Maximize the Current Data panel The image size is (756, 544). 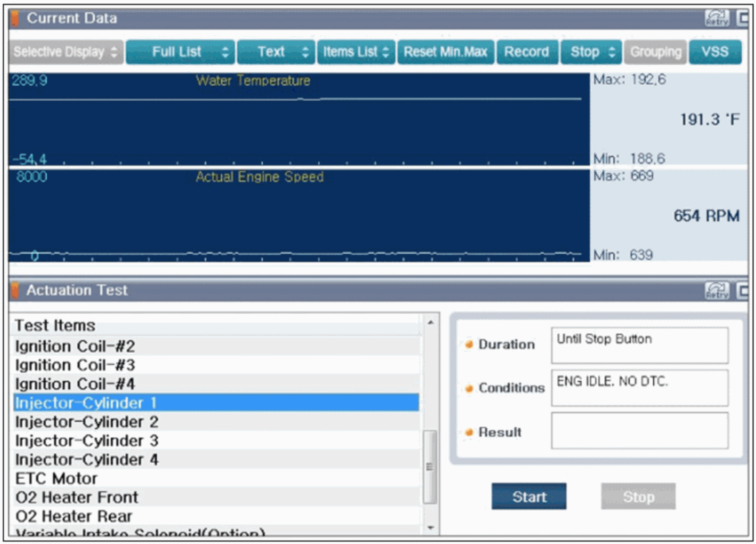(x=743, y=18)
